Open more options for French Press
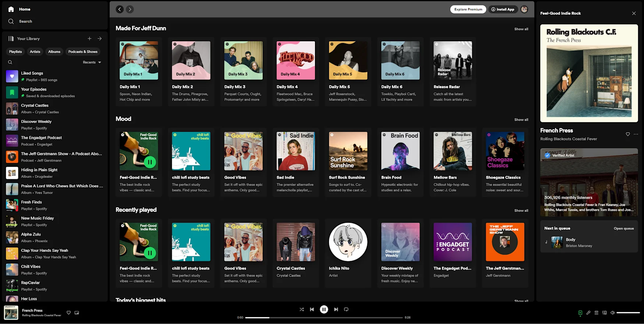This screenshot has height=324, width=644. [636, 134]
